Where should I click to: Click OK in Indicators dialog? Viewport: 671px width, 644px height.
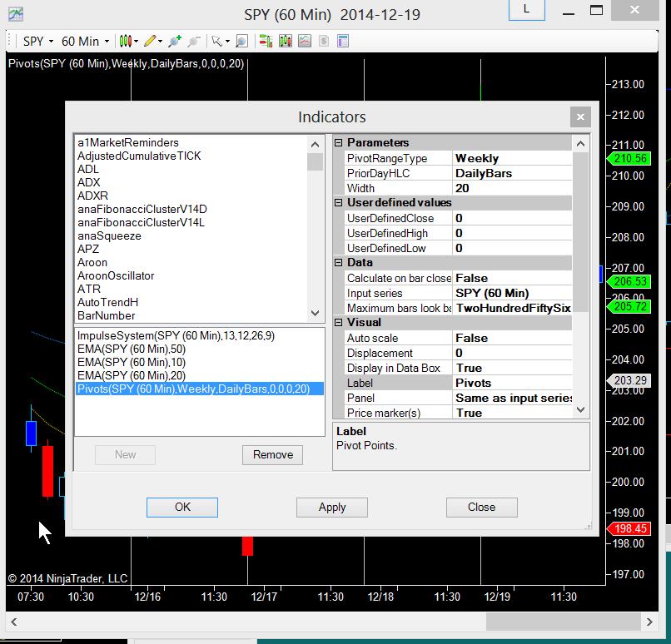(182, 508)
